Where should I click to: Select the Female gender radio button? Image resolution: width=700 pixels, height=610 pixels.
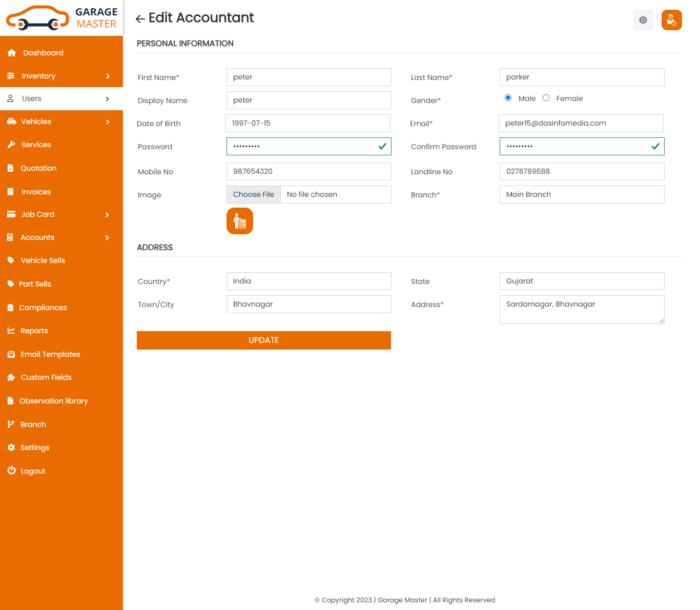(x=546, y=98)
